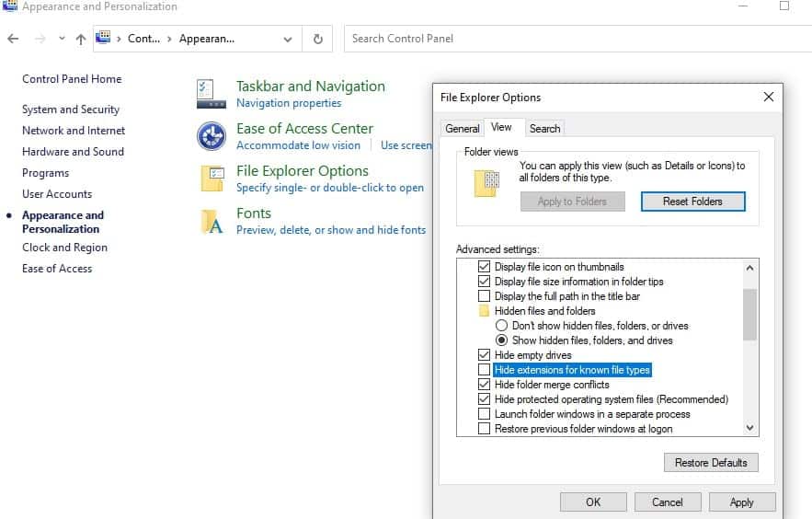Switch to the Search tab
812x519 pixels.
[x=544, y=129]
